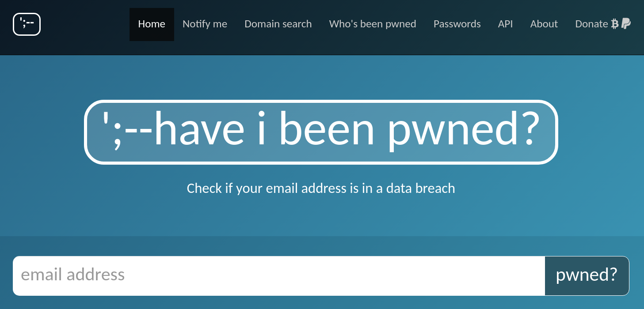Open the About page
Screen dimensions: 644x309
click(544, 24)
